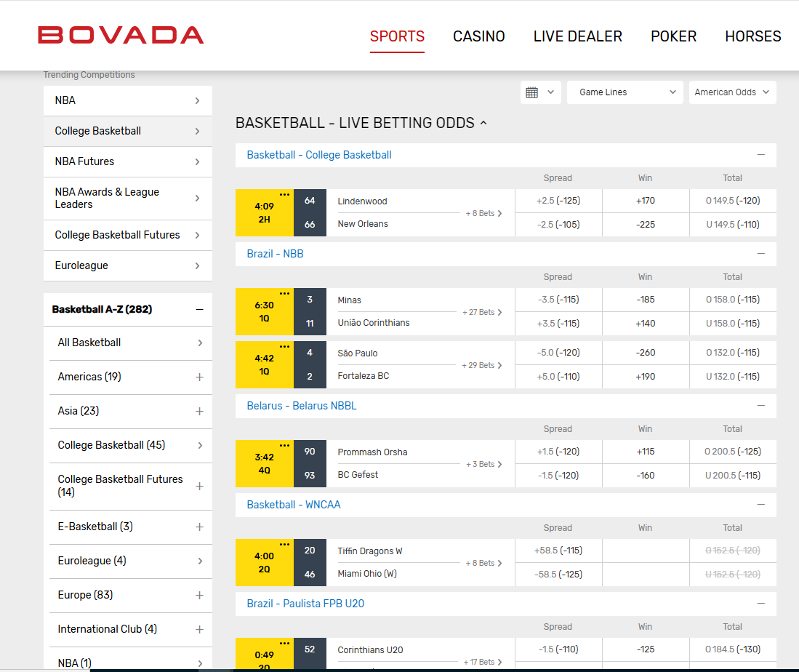The image size is (799, 672).
Task: Click the Bovada logo
Action: [121, 35]
